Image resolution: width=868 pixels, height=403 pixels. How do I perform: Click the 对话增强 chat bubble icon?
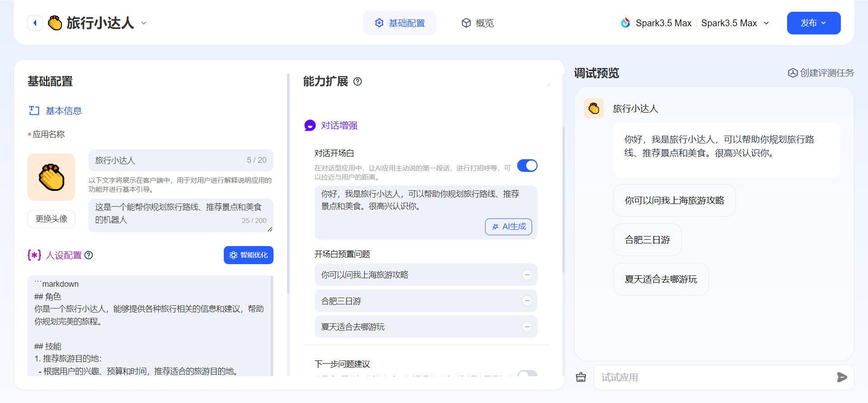310,125
